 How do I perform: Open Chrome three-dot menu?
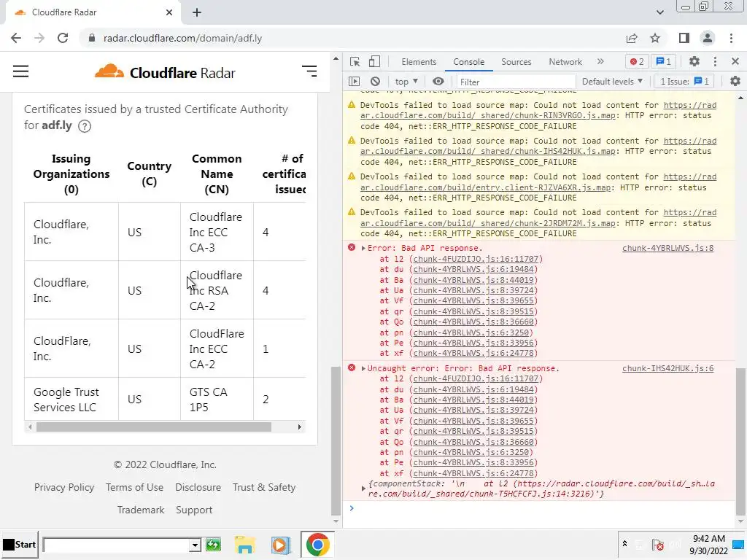click(x=731, y=38)
